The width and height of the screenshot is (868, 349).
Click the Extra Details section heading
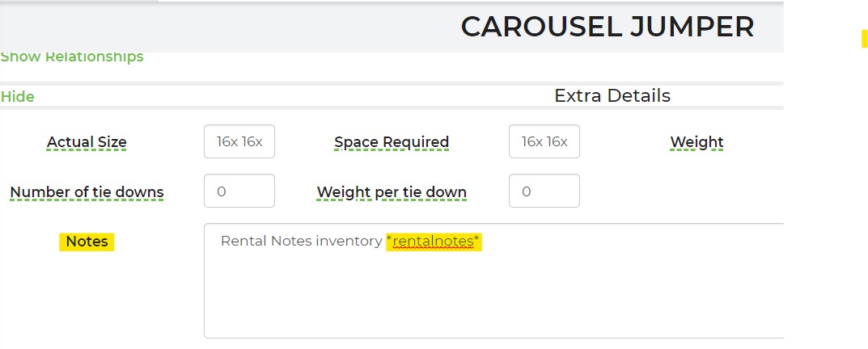point(612,95)
